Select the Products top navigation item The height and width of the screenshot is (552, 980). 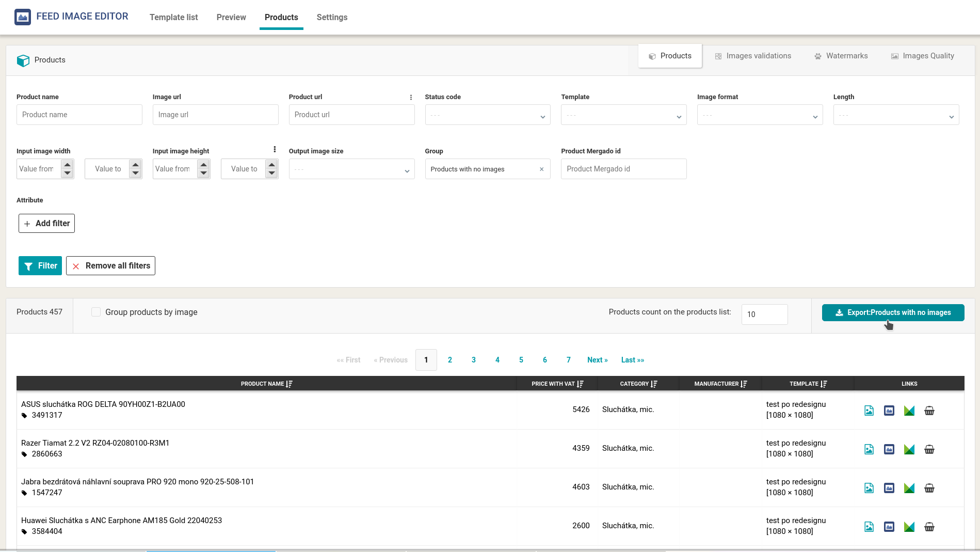coord(281,17)
